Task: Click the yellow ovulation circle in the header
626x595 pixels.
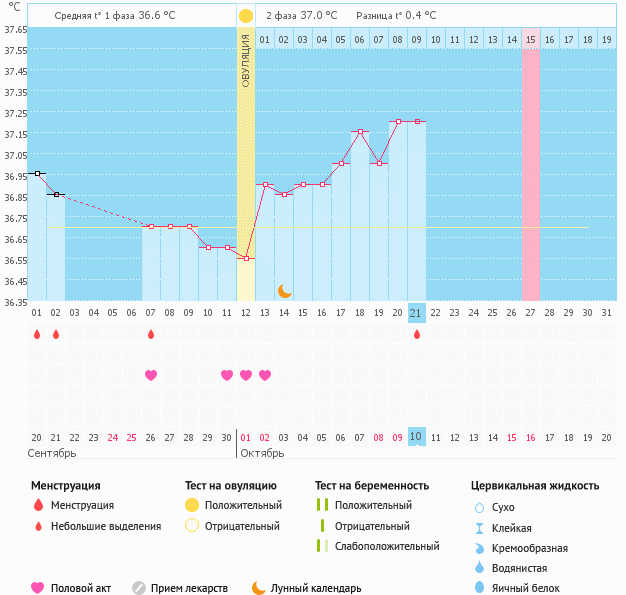Action: [x=246, y=16]
